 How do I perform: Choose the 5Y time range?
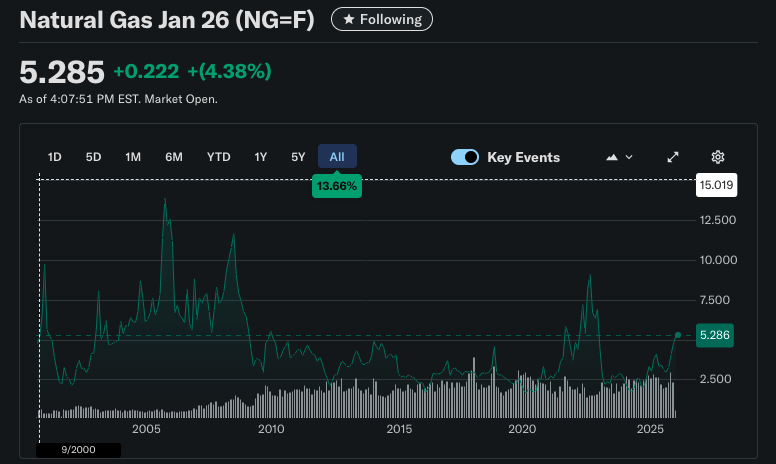click(298, 157)
